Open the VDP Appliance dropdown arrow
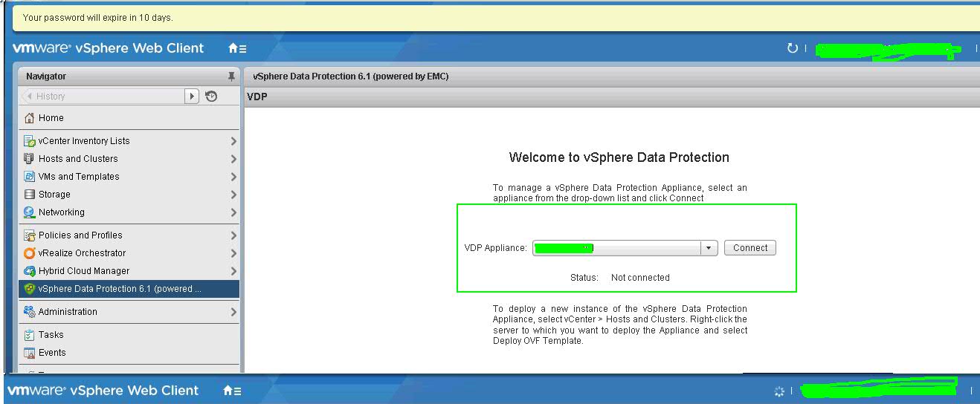The width and height of the screenshot is (980, 404). pos(709,248)
